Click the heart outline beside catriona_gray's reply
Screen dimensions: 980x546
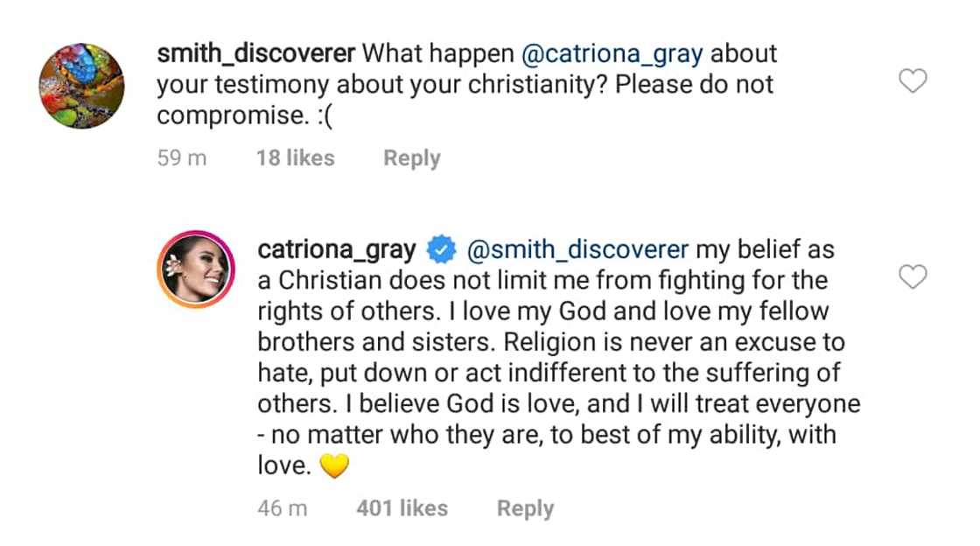pos(913,276)
